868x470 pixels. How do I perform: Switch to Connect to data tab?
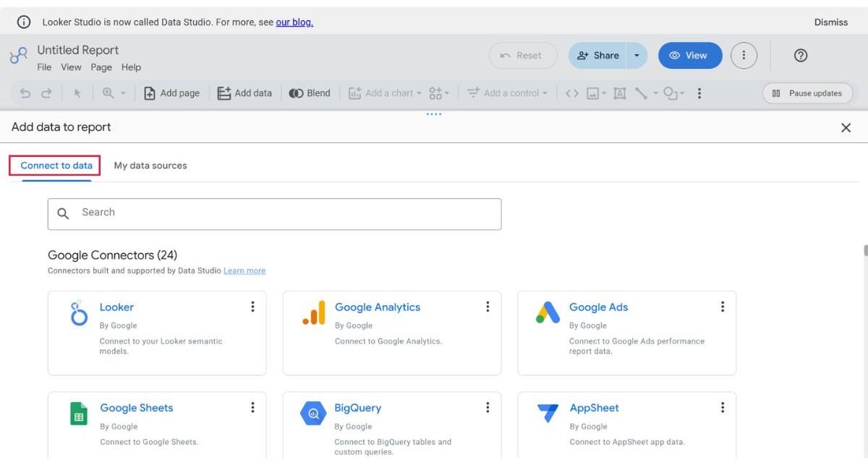[56, 166]
